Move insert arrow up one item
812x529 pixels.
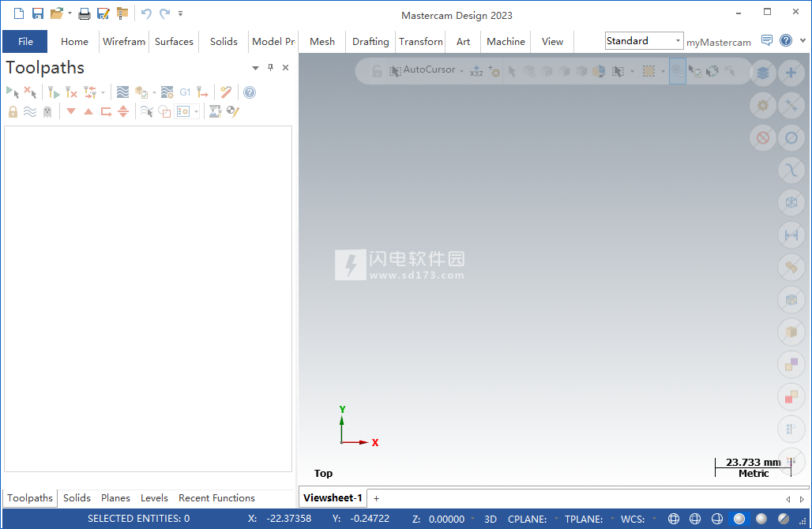pos(88,111)
